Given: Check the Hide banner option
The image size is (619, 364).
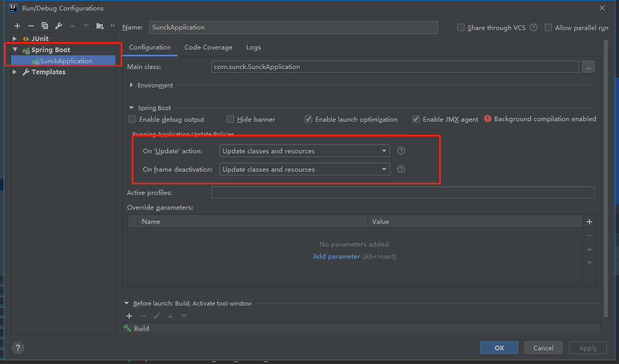Looking at the screenshot, I should point(230,119).
